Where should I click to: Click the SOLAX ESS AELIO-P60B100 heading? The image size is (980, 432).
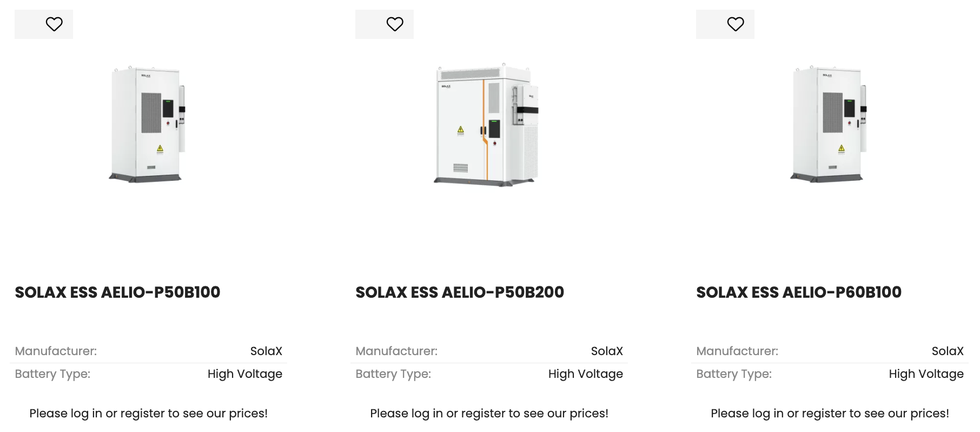pos(799,292)
